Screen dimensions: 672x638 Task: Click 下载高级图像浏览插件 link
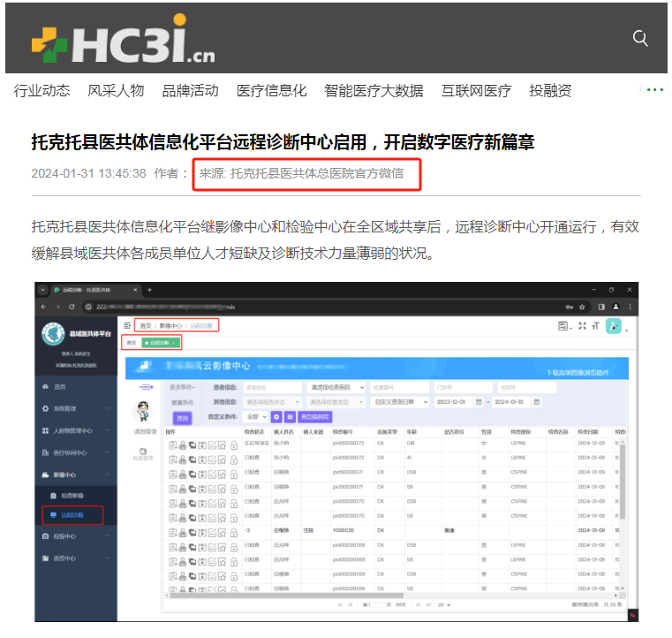tap(578, 373)
